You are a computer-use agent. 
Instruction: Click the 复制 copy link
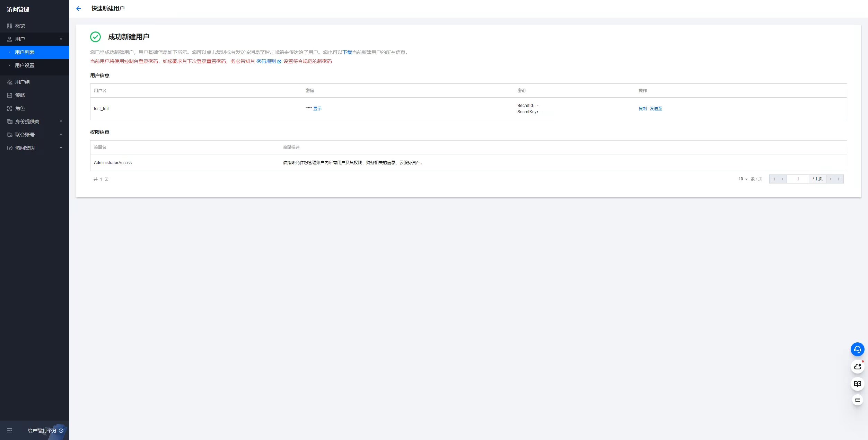coord(642,109)
